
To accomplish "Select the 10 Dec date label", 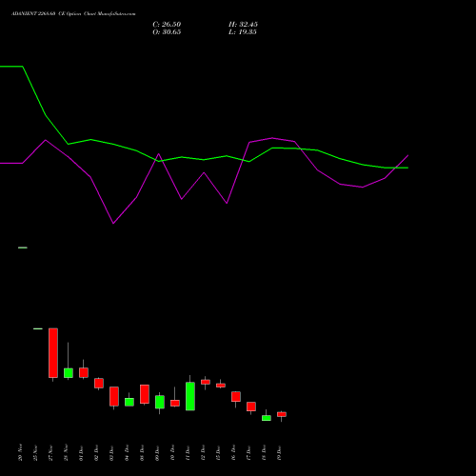I will (172, 452).
